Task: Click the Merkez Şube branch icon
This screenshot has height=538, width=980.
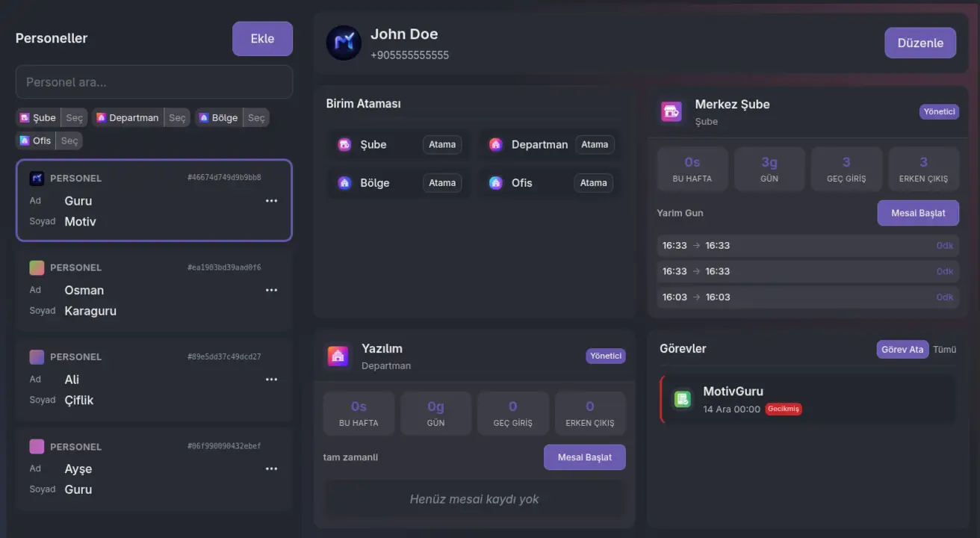Action: 671,111
